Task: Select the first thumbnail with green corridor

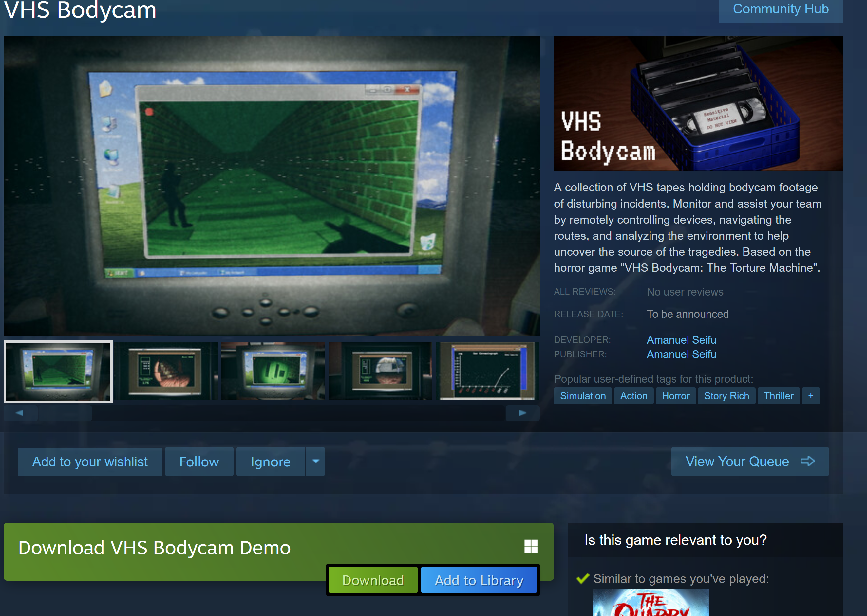Action: pyautogui.click(x=58, y=371)
